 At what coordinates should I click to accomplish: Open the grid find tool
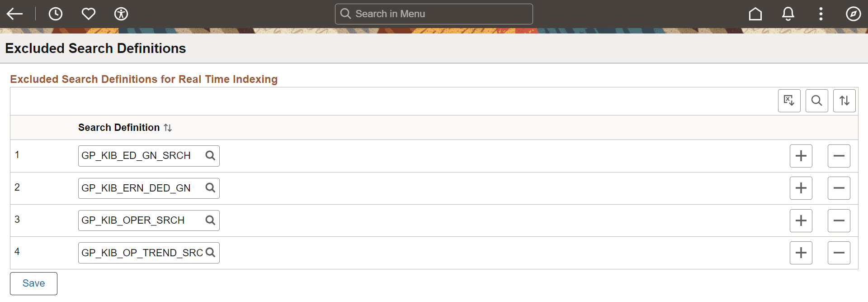(x=817, y=101)
